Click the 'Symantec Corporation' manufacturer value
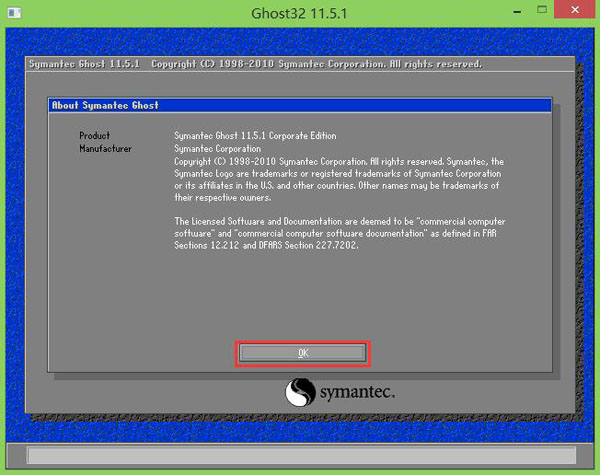 click(x=217, y=149)
